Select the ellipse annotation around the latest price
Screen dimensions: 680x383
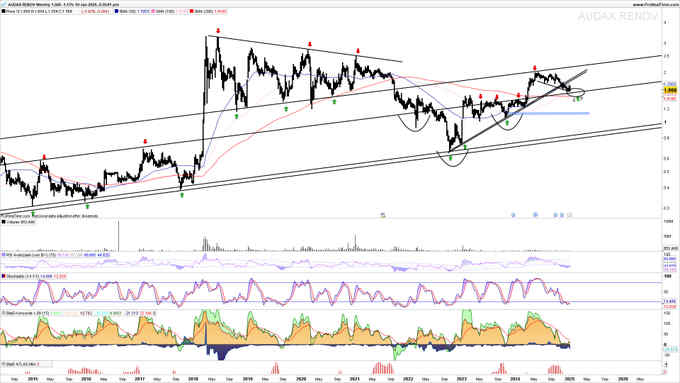[576, 92]
